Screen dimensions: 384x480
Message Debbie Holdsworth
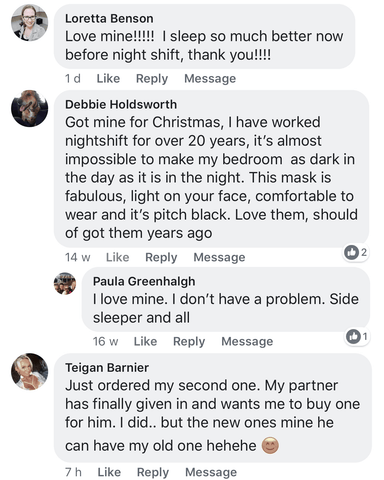[219, 257]
